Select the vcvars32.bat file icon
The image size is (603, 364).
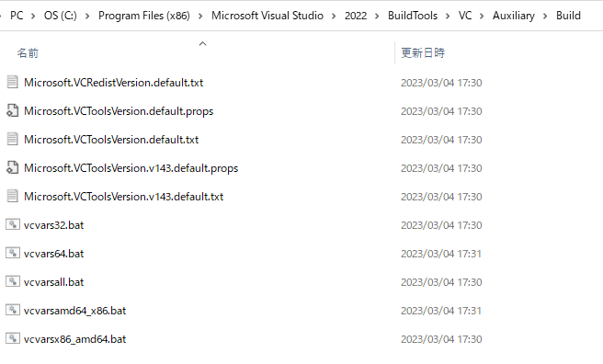coord(12,224)
